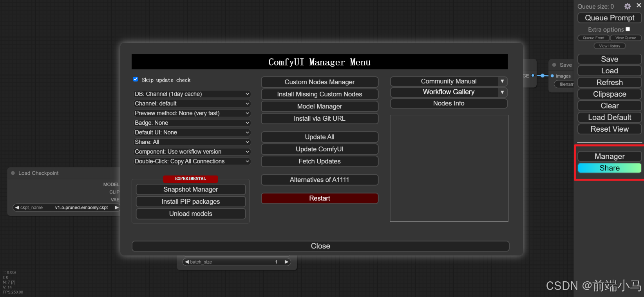Open Snapshot Manager
This screenshot has height=297, width=644.
click(x=191, y=189)
